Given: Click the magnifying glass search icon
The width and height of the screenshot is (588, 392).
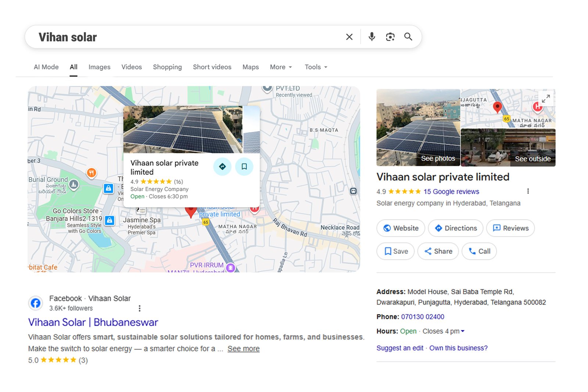Looking at the screenshot, I should click(408, 37).
